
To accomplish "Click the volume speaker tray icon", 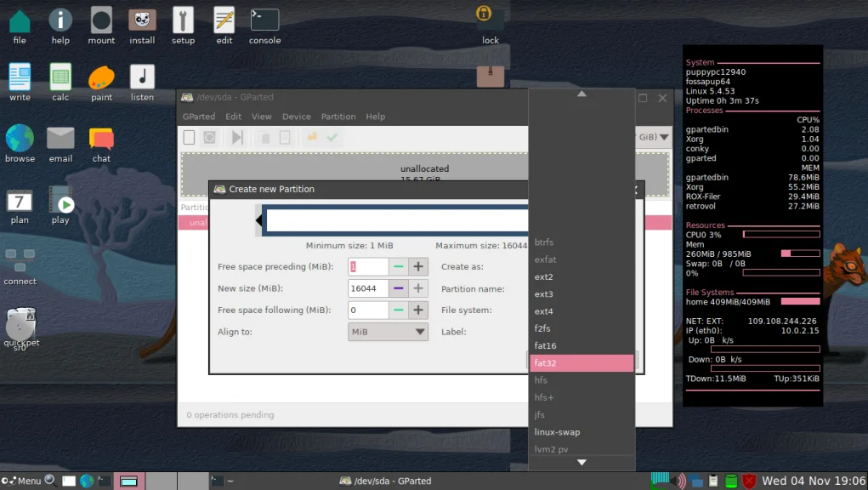I will coord(678,481).
